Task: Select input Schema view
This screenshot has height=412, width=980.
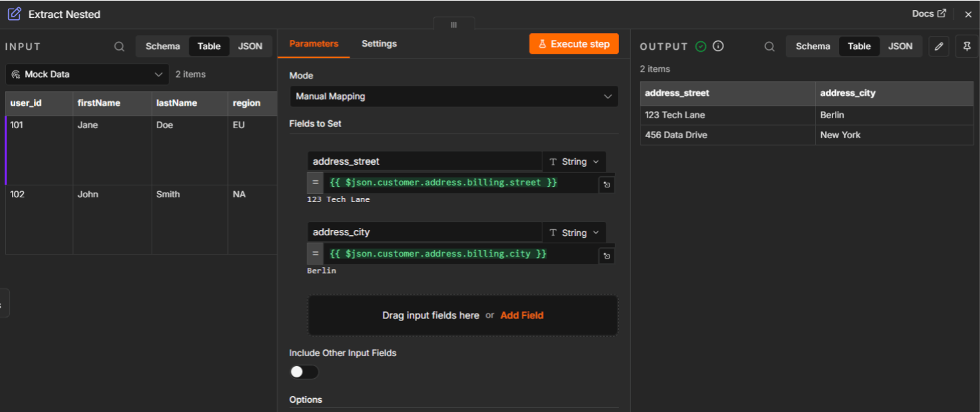Action: pos(163,47)
